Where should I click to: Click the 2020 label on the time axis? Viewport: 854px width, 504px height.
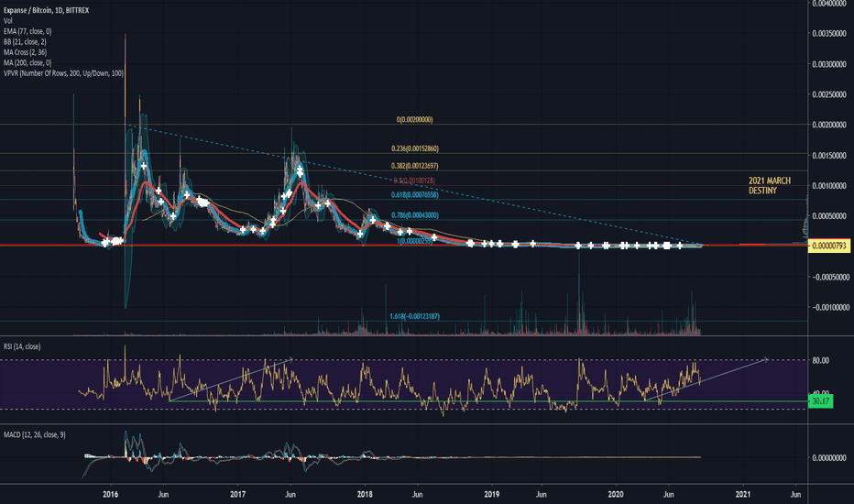tap(616, 495)
